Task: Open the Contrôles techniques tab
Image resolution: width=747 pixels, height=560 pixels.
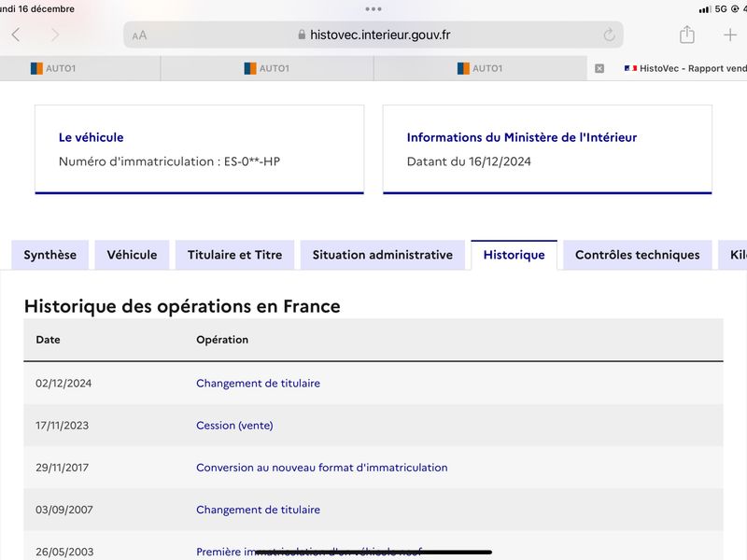Action: point(638,255)
